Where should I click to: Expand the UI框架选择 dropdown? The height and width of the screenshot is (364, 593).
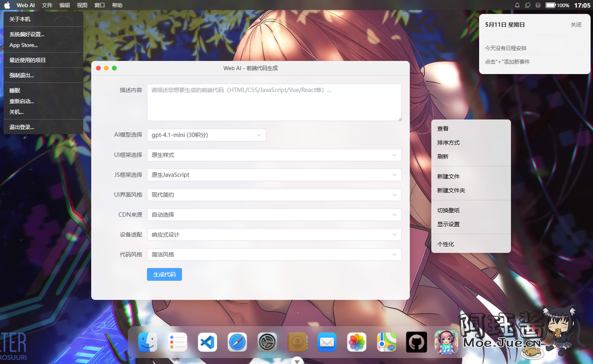click(274, 155)
